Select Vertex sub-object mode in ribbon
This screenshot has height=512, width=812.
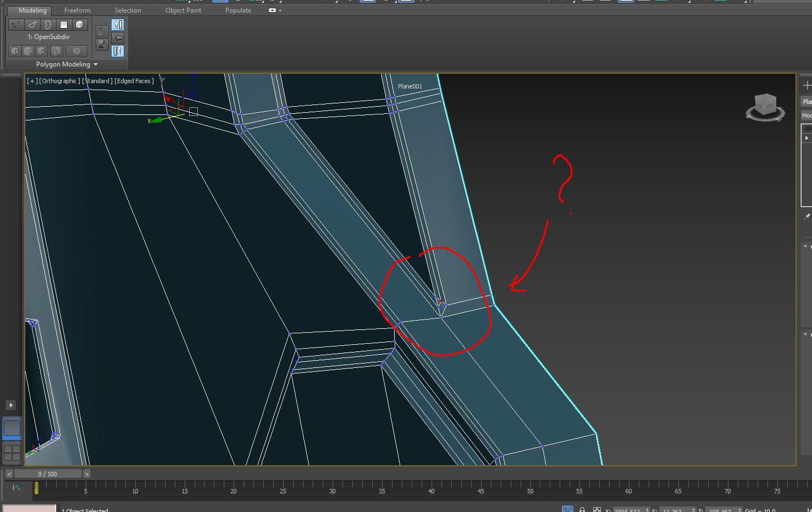click(16, 25)
